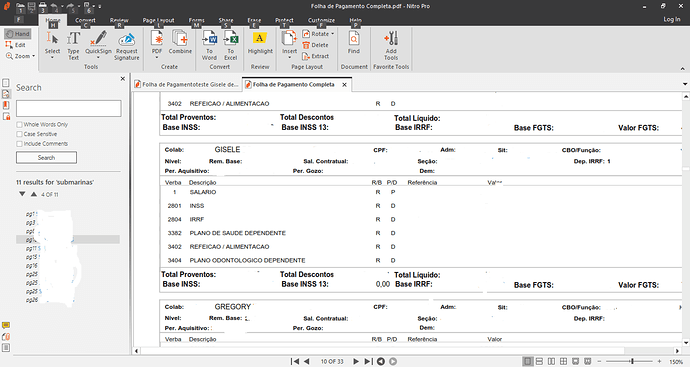Enable the Whole Words Only checkbox

(19, 125)
